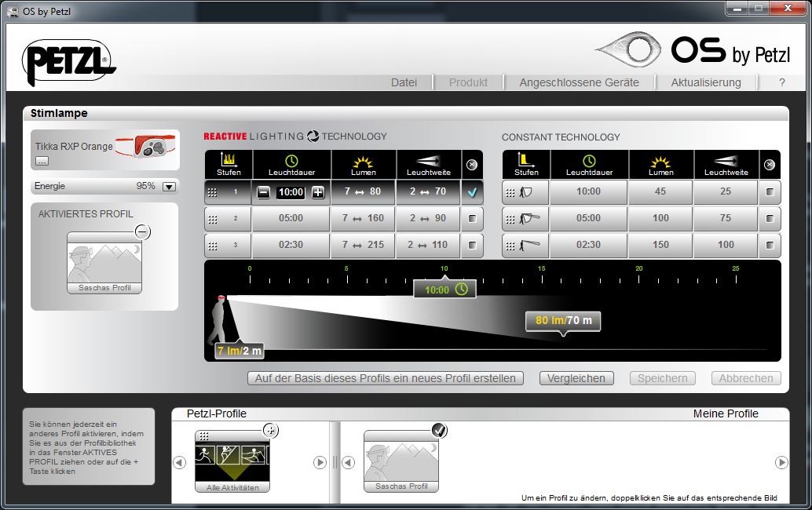The width and height of the screenshot is (812, 510).
Task: Click checkmark badge on Saschas Profil in Meine Profile
Action: pyautogui.click(x=439, y=430)
